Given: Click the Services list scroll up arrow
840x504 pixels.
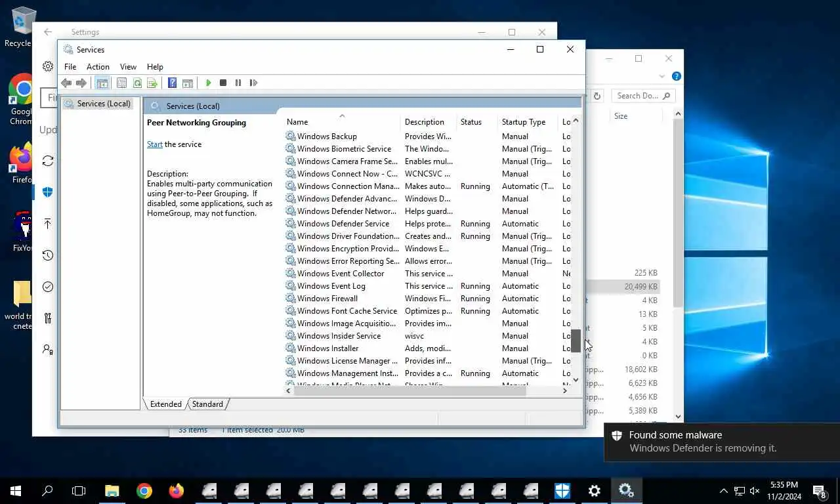Looking at the screenshot, I should click(x=576, y=121).
